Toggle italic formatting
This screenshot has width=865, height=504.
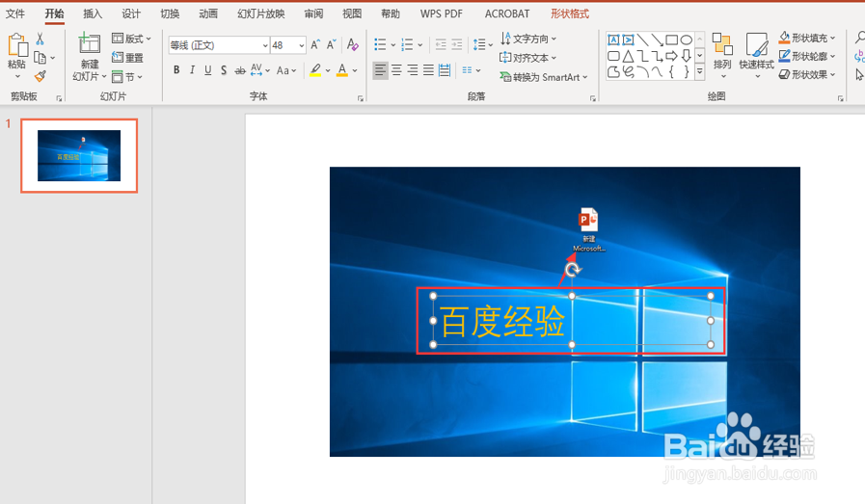click(x=192, y=70)
